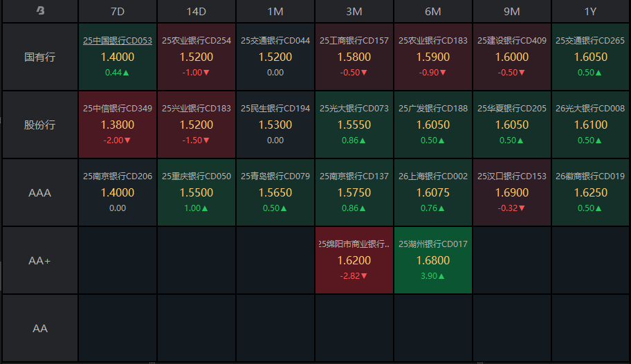Open the 25农业银行CD254 cell

coord(196,57)
